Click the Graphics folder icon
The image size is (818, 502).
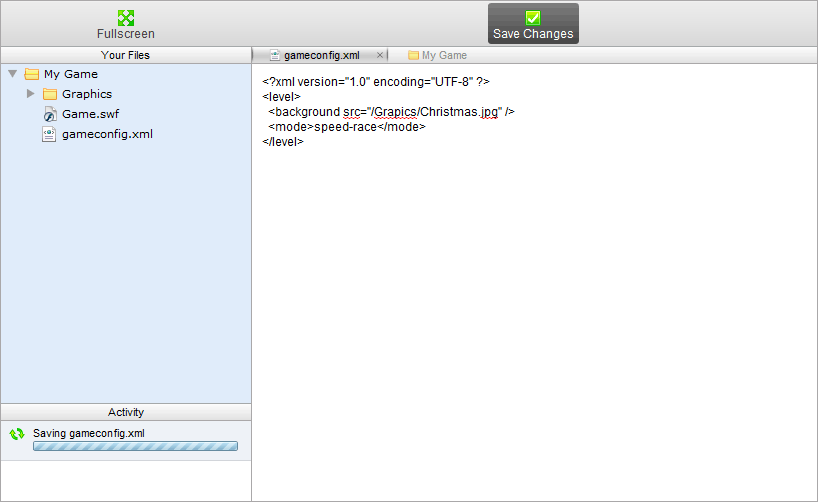(x=50, y=94)
